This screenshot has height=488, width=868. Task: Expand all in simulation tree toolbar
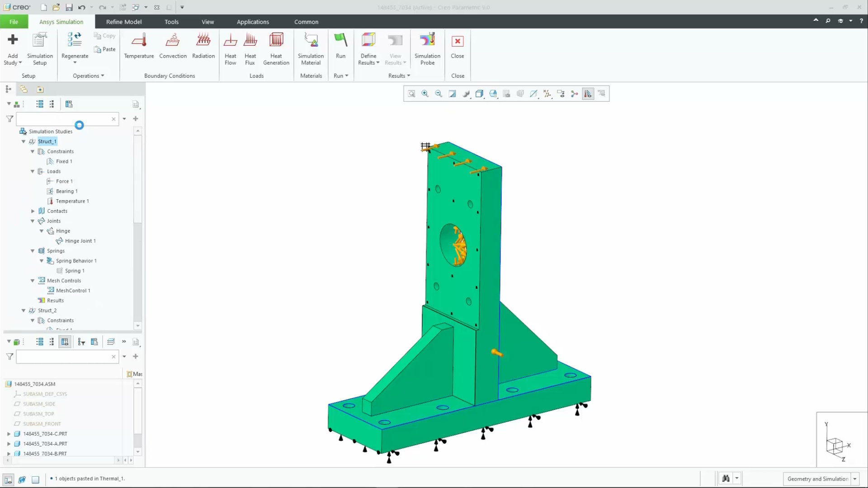(40, 104)
